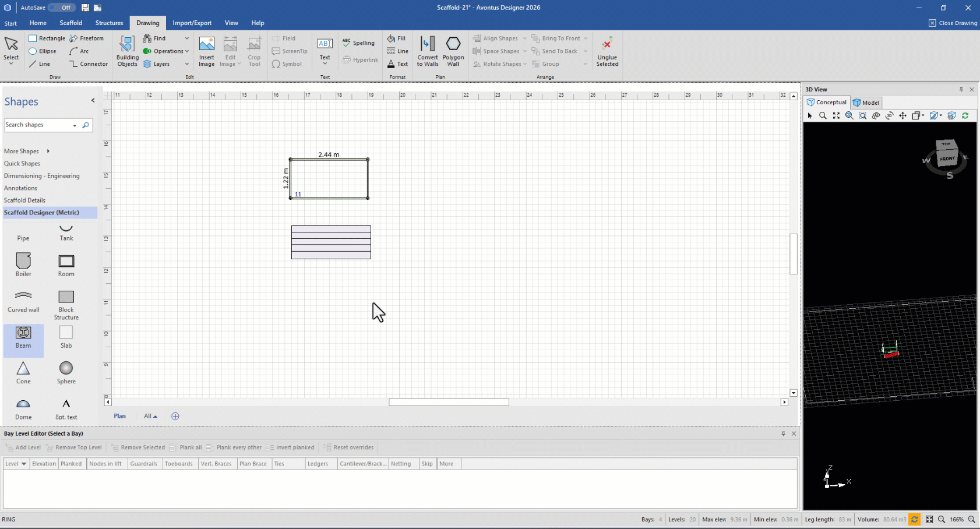
Task: Open Building Objects in the ribbon
Action: (x=127, y=51)
